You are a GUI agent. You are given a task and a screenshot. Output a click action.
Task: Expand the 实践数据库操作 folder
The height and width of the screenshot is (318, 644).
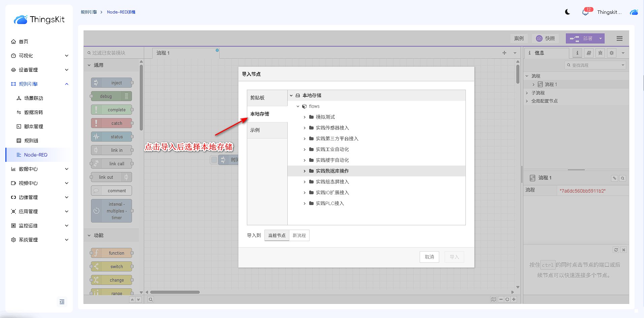point(304,171)
